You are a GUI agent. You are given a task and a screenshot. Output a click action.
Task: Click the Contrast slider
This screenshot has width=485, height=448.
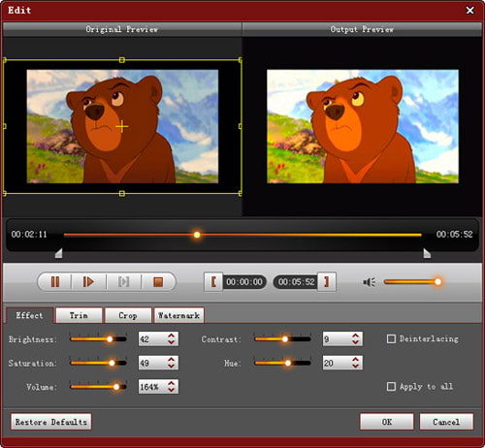coord(282,339)
